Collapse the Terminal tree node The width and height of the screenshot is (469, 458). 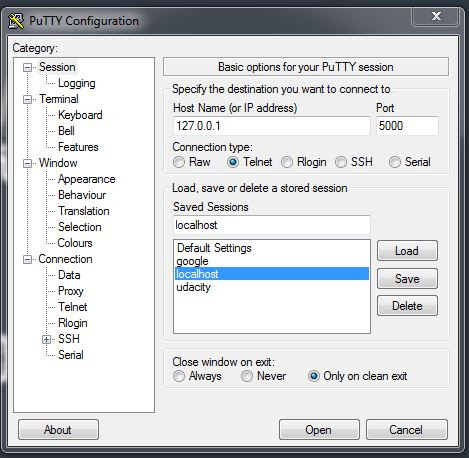click(27, 99)
